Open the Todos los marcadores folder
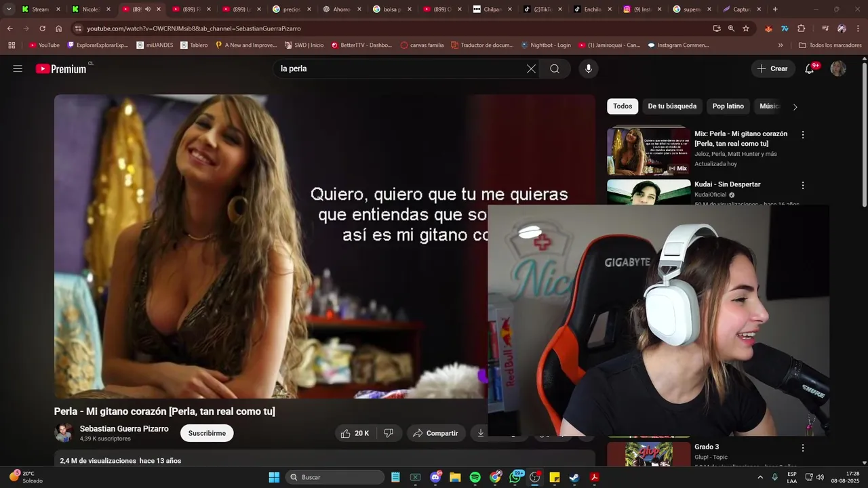Viewport: 868px width, 488px height. click(x=830, y=45)
